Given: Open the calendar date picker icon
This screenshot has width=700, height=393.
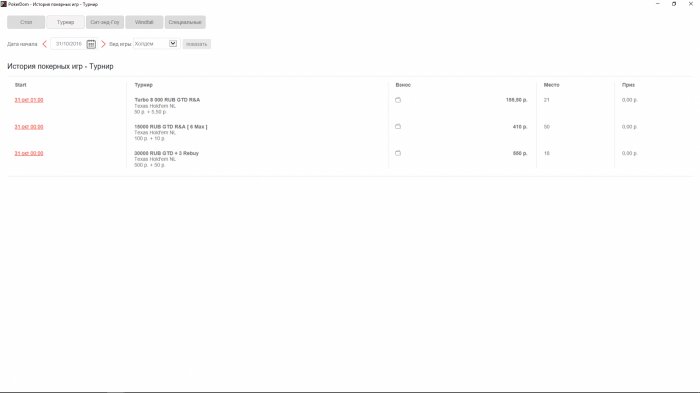Looking at the screenshot, I should tap(91, 44).
